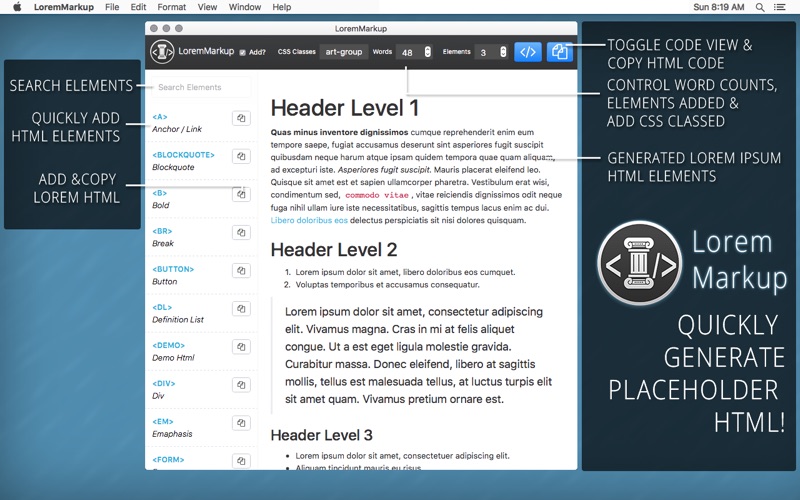Open Notification Center list icon
This screenshot has width=800, height=500.
780,7
